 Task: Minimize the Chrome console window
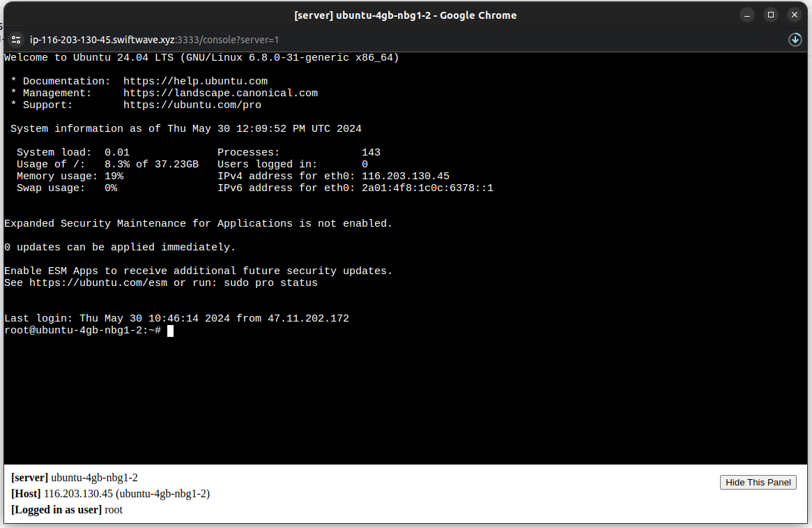746,15
